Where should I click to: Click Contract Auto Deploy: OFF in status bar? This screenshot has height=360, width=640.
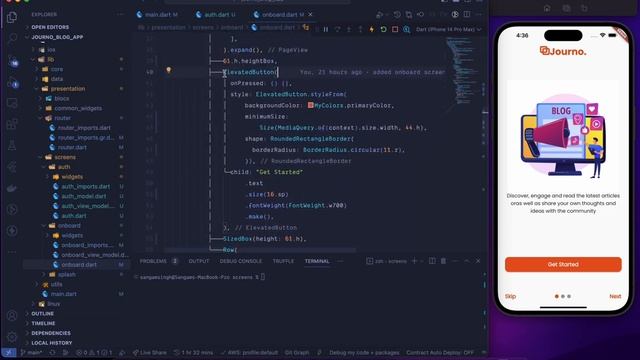coord(440,352)
